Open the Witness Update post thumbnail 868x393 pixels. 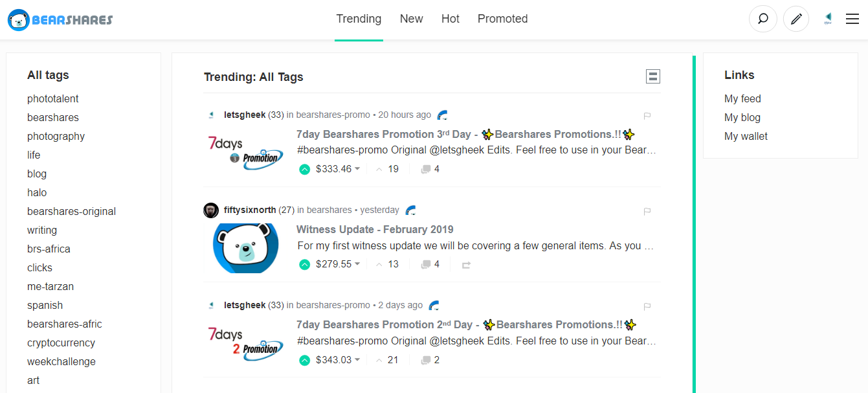point(245,248)
